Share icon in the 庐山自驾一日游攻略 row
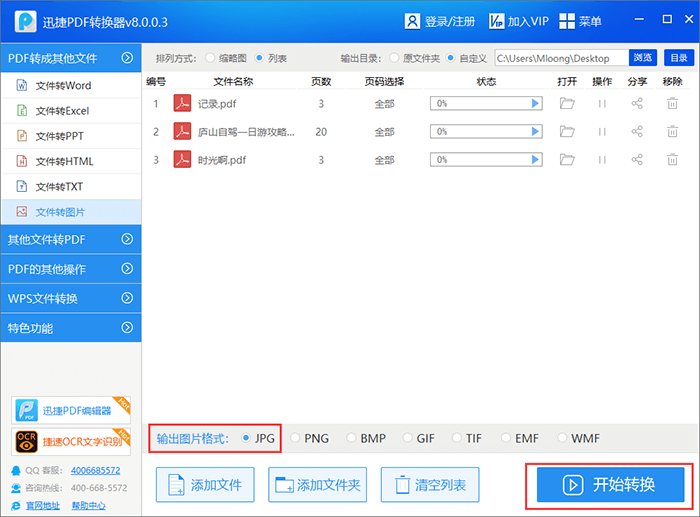The width and height of the screenshot is (700, 517). coord(637,132)
